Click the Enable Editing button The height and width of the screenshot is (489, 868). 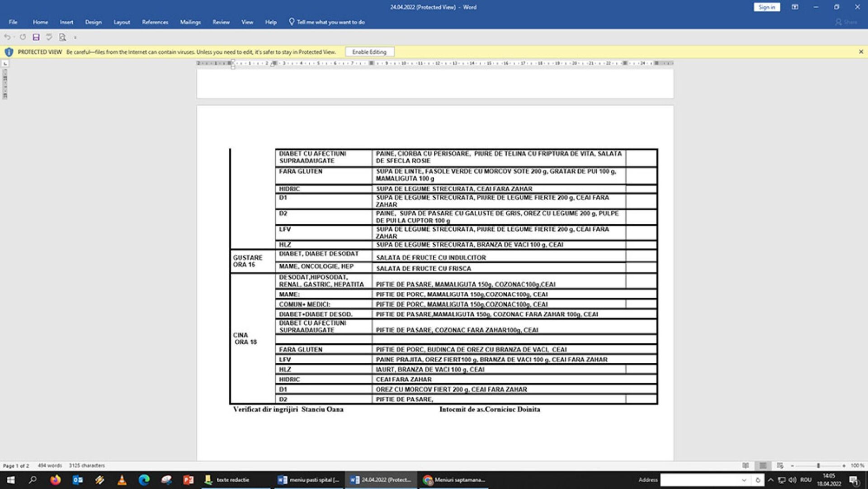[x=369, y=52]
